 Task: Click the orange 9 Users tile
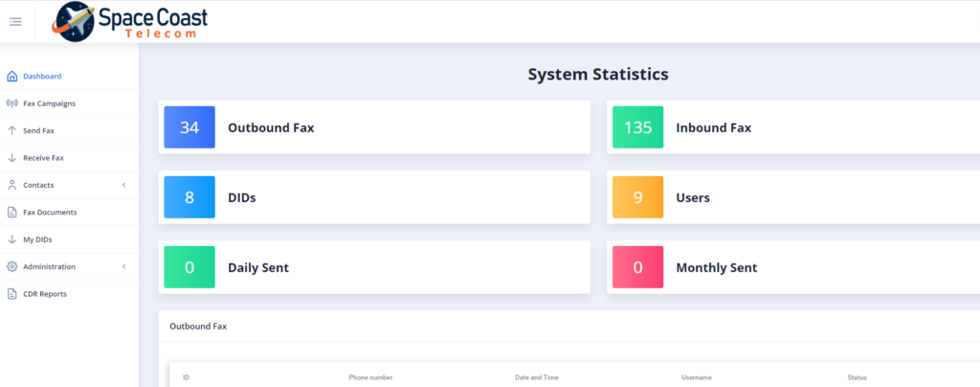tap(637, 197)
